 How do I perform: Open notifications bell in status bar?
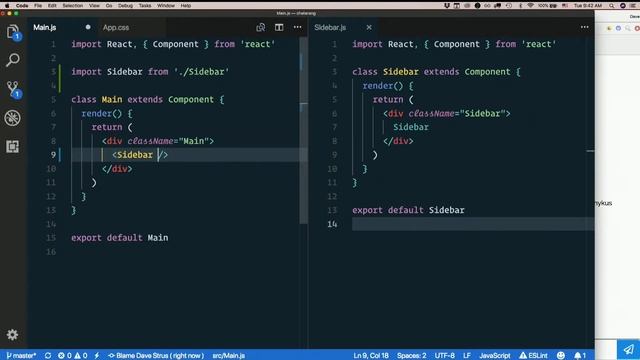(580, 356)
